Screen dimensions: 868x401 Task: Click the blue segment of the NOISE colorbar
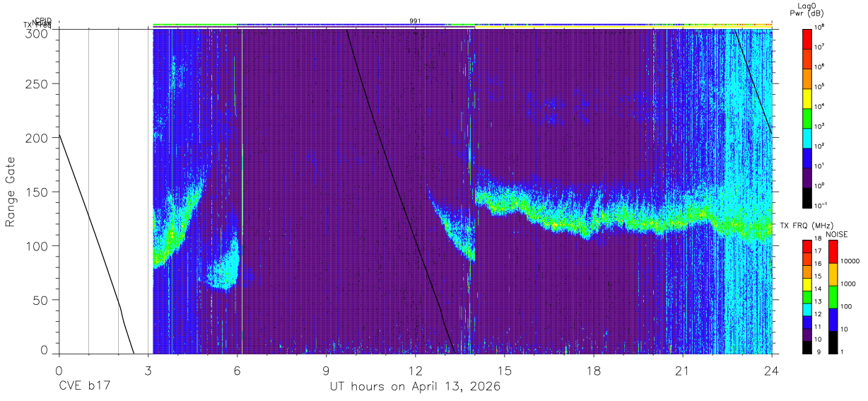pyautogui.click(x=833, y=320)
